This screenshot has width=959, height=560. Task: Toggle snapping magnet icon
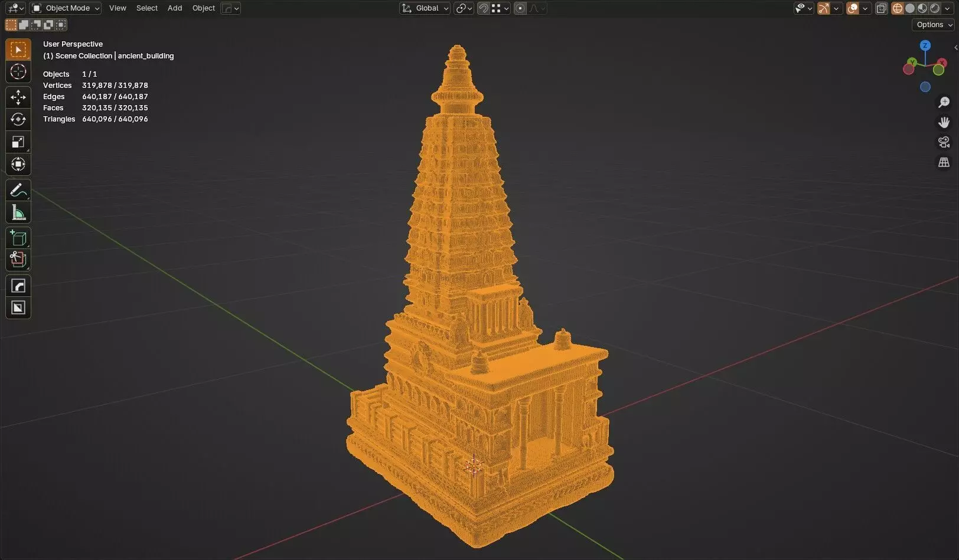[x=483, y=8]
